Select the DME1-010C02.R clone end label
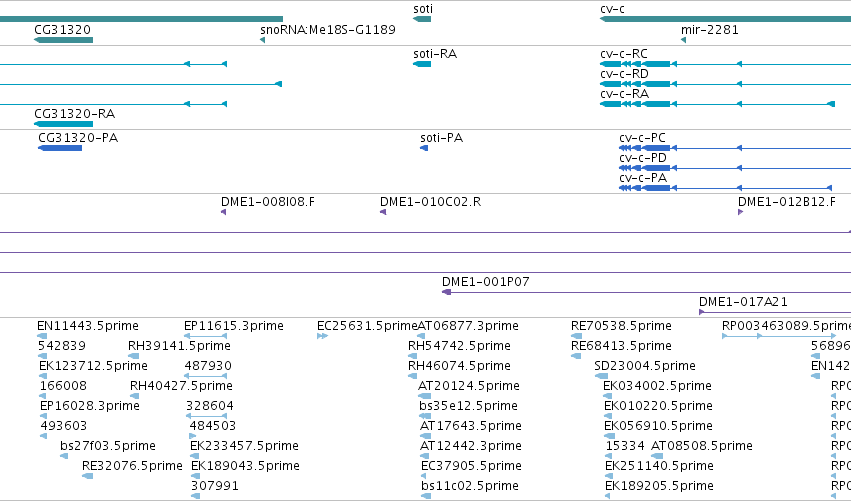 pos(430,202)
